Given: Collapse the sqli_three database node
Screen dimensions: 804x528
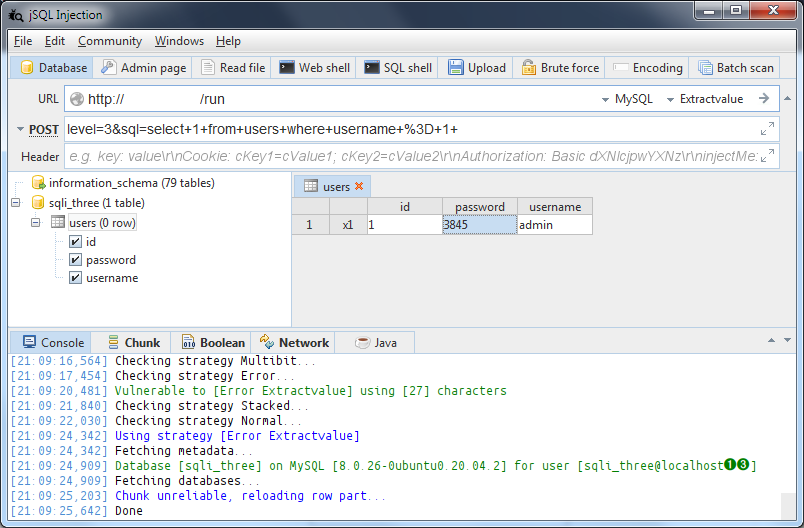Looking at the screenshot, I should (16, 202).
